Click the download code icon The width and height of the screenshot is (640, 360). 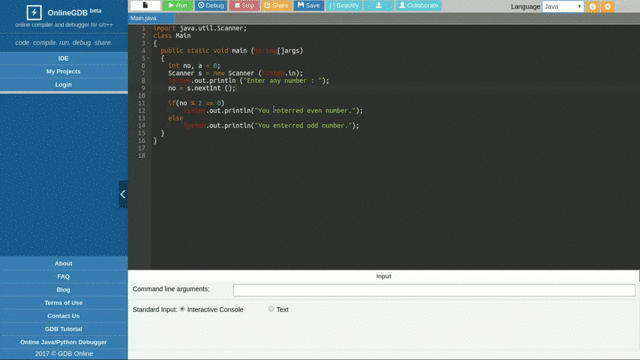pos(379,5)
